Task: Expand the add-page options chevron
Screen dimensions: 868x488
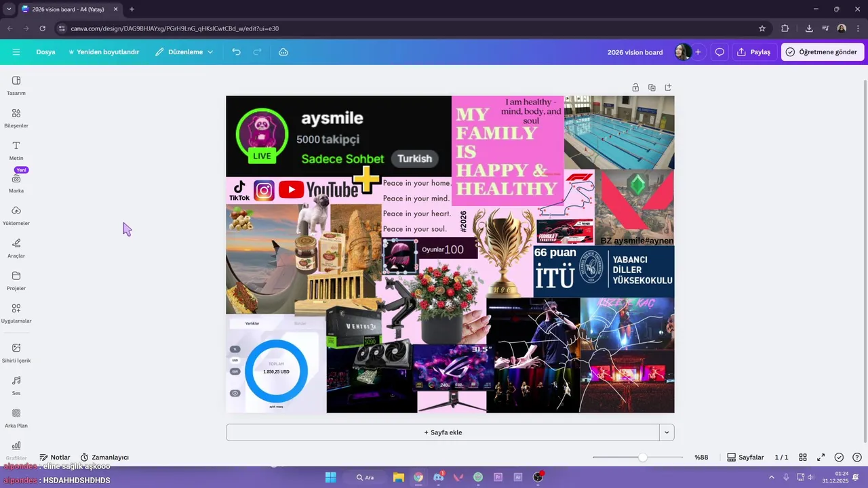Action: click(667, 432)
